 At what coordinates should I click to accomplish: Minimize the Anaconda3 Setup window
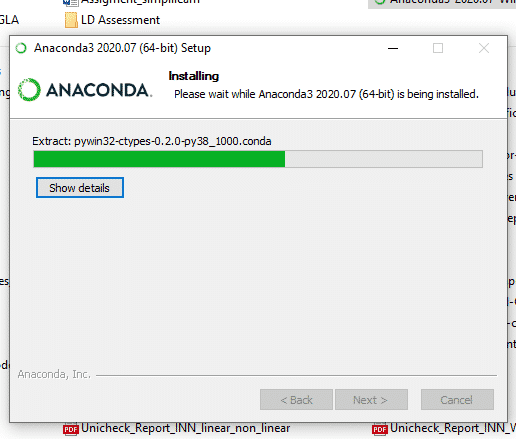coord(393,48)
